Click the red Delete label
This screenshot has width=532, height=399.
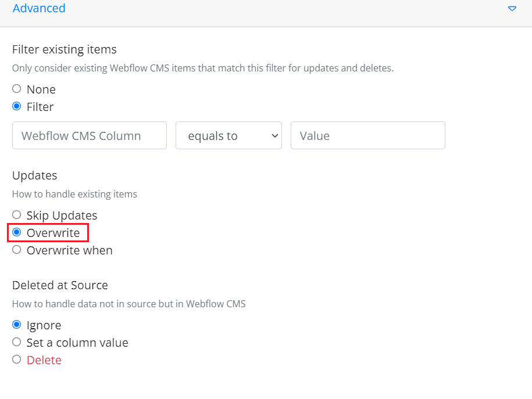(x=44, y=360)
